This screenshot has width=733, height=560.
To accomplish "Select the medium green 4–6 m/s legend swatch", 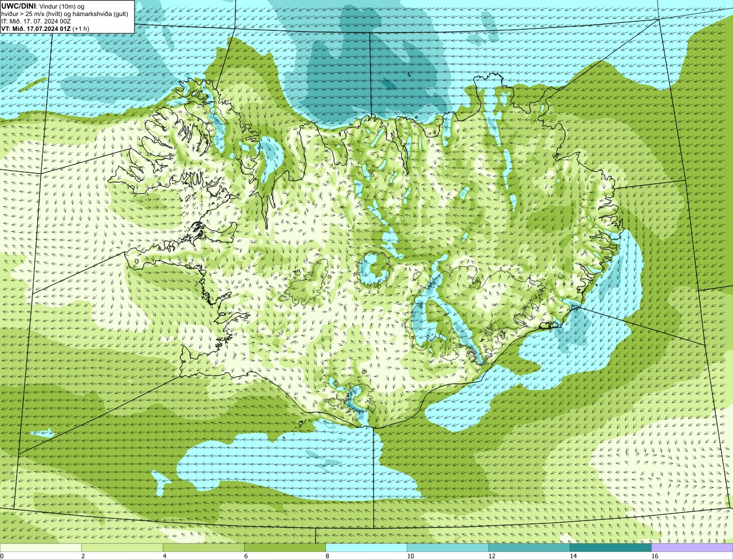I will coord(203,547).
